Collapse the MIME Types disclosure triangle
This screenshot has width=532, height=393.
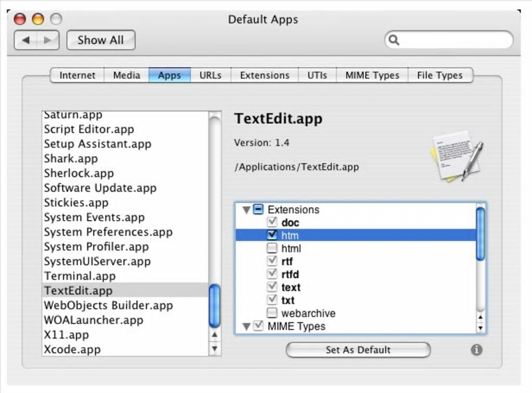coord(247,327)
